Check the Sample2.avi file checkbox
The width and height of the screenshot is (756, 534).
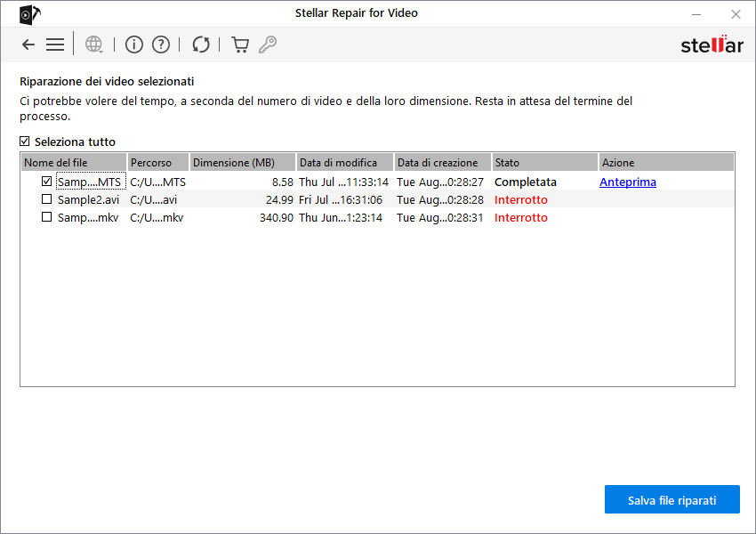[47, 199]
